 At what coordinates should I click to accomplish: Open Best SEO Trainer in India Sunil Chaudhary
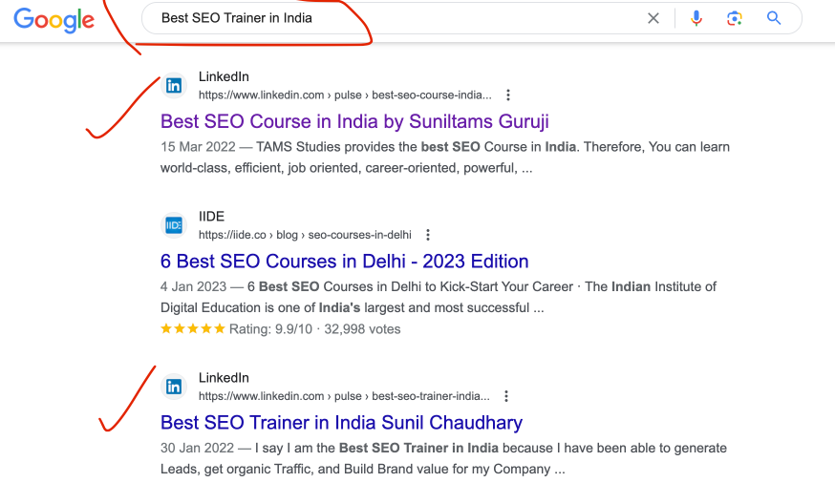click(341, 423)
